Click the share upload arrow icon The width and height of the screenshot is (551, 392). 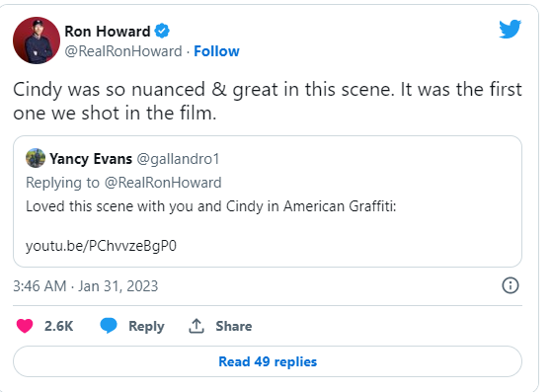coord(197,326)
